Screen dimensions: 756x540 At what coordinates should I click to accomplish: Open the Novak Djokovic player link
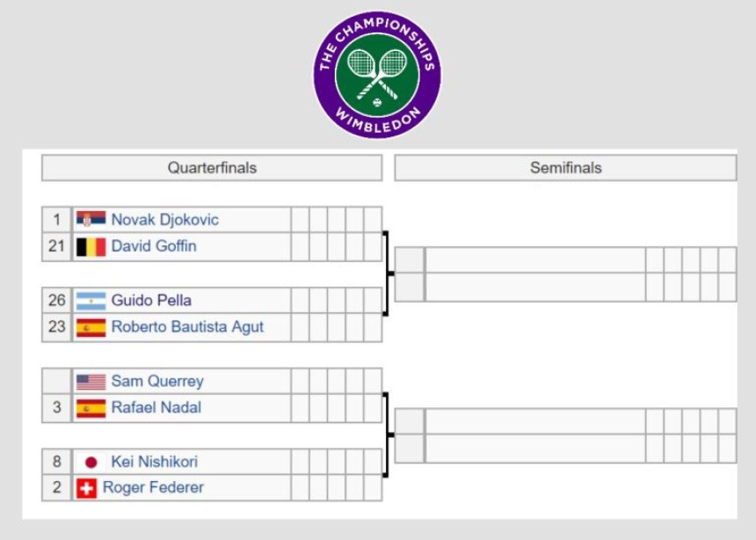coord(165,220)
